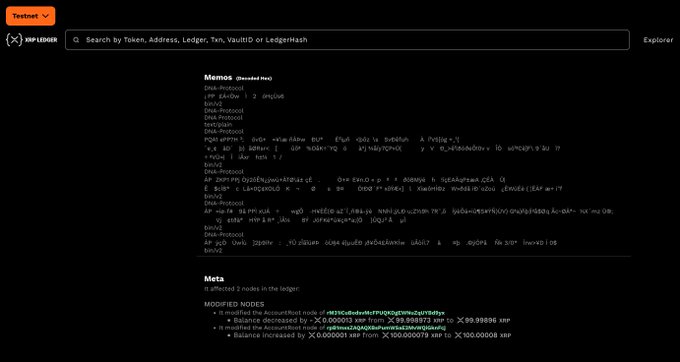Select the 'It affected 2 nodes' text

252,289
